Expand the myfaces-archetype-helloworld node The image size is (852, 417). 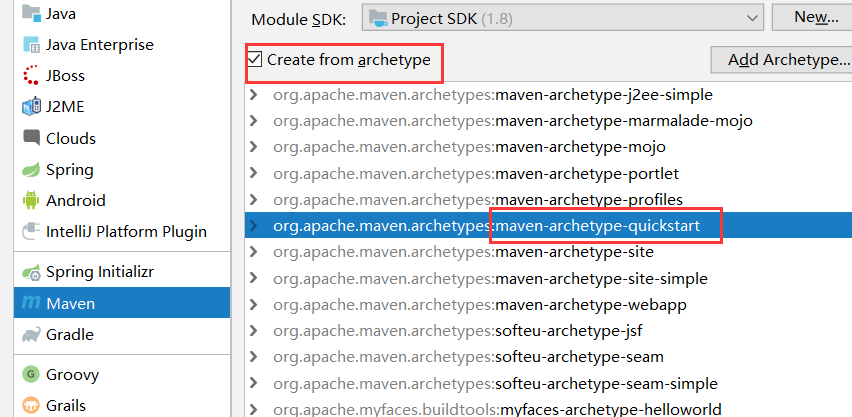click(x=253, y=409)
